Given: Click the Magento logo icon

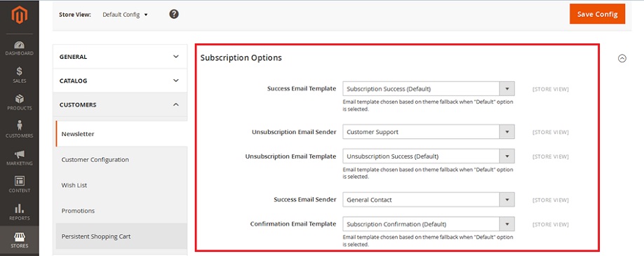Looking at the screenshot, I should [20, 15].
